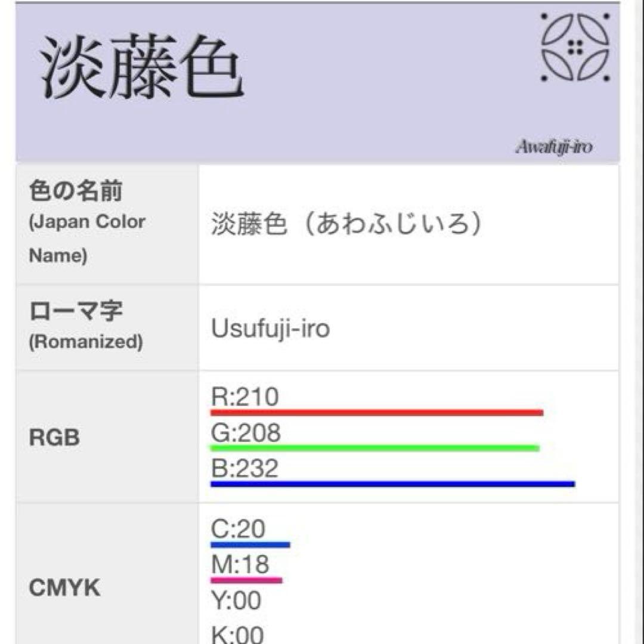
Task: Click the Y:00 value text
Action: 236,600
